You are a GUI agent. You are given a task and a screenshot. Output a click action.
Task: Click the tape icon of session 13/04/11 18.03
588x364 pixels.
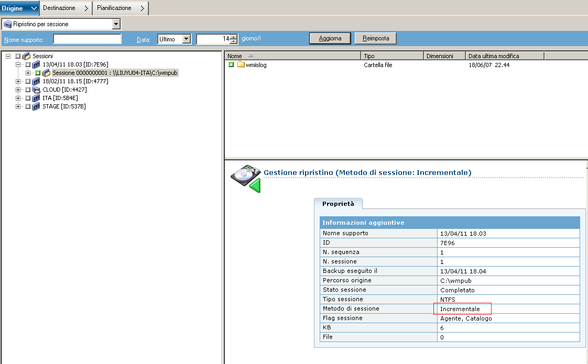pyautogui.click(x=36, y=64)
